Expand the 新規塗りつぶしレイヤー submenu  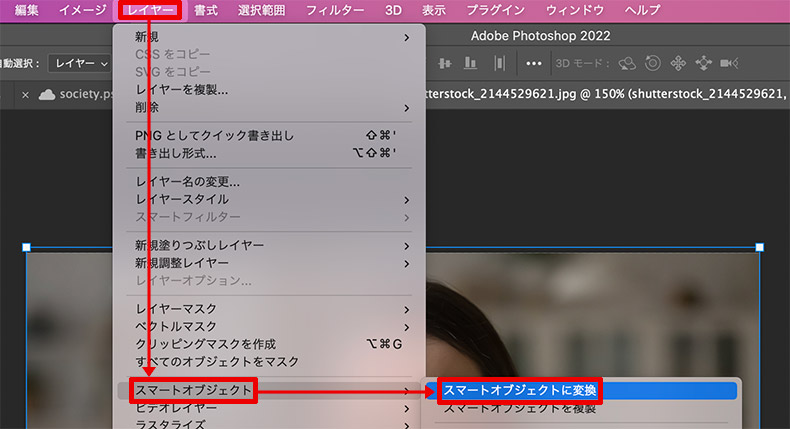[x=271, y=246]
